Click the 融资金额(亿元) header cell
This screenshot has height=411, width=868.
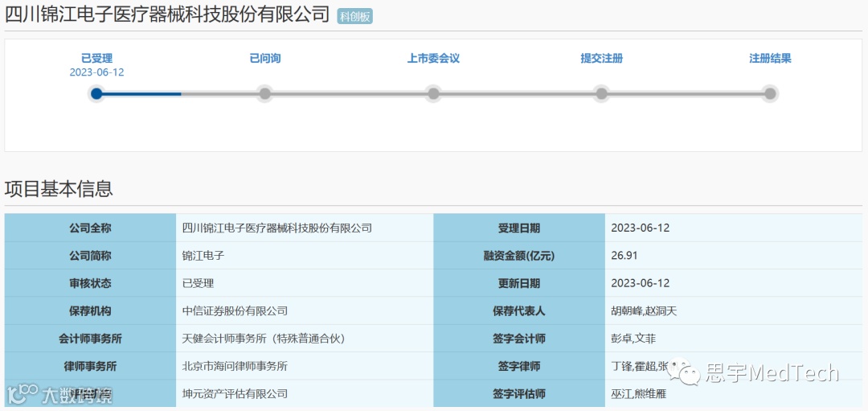pos(519,255)
